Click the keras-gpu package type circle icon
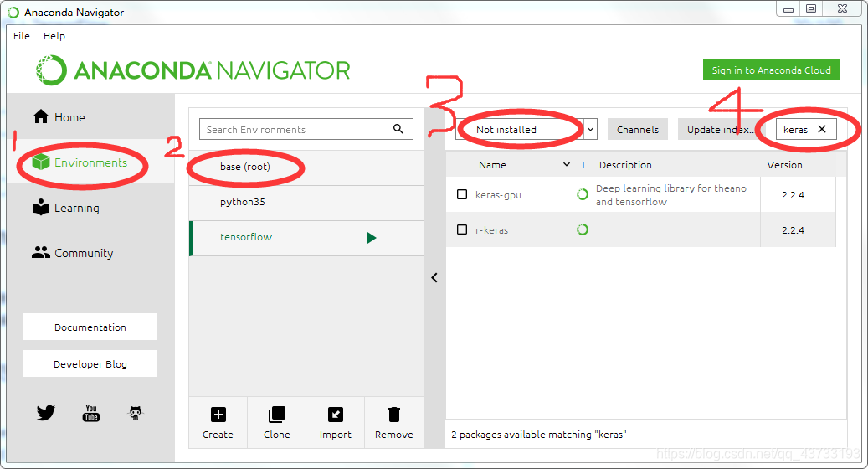Screen dimensions: 868x469 (583, 194)
